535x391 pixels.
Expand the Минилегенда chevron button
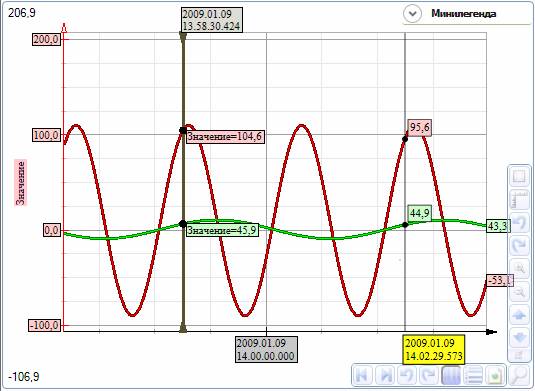(x=412, y=14)
